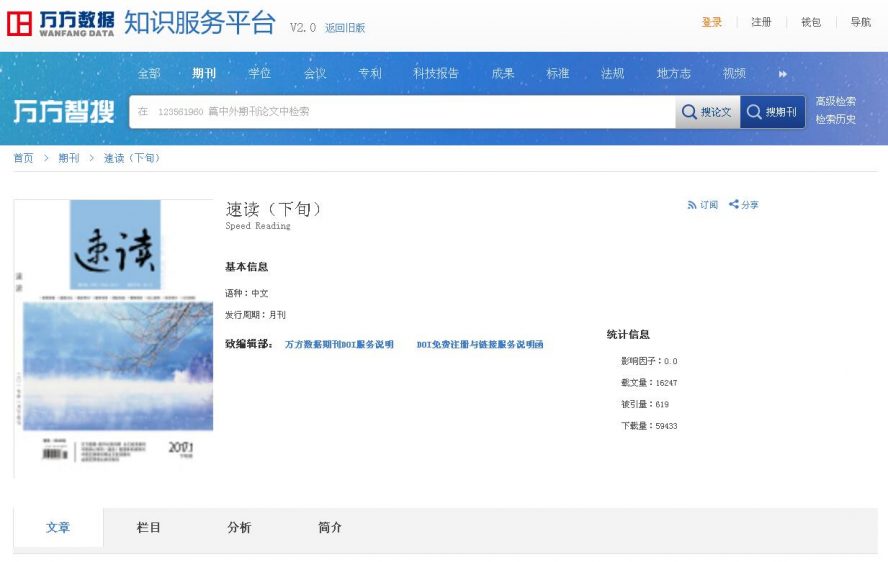Select 期刊 category in search nav
This screenshot has height=562, width=888.
(204, 74)
